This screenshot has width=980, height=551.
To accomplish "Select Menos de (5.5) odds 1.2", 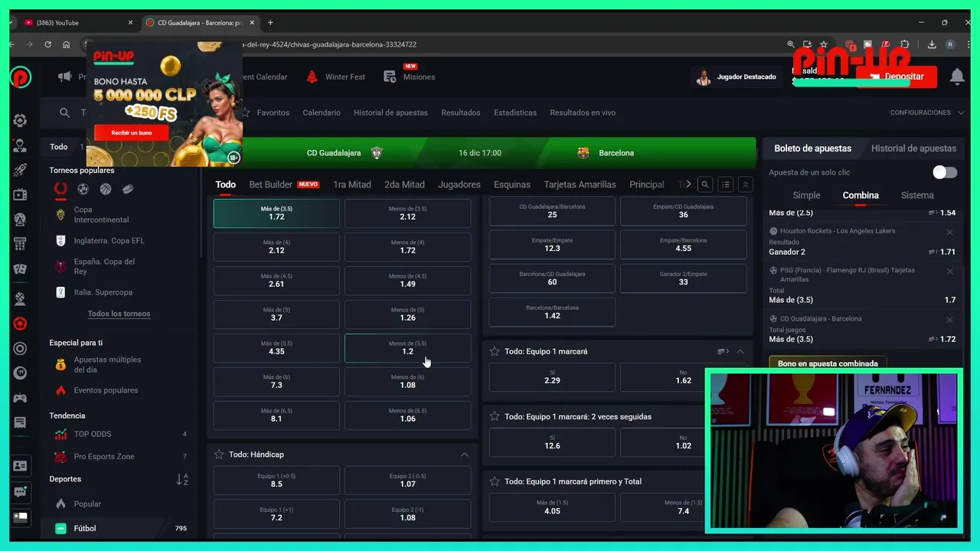I will pyautogui.click(x=407, y=348).
